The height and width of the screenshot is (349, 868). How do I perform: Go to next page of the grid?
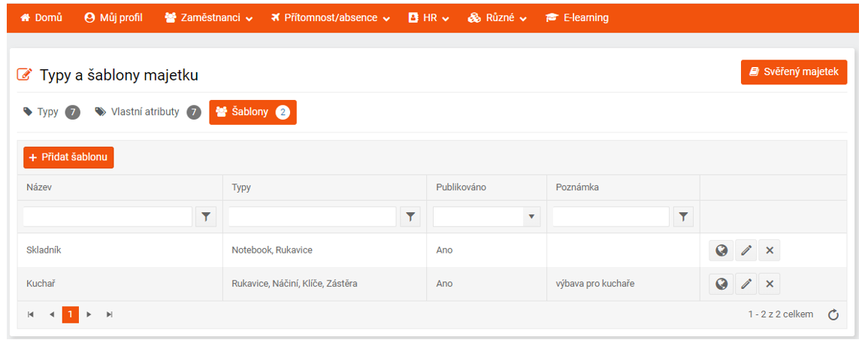coord(89,314)
